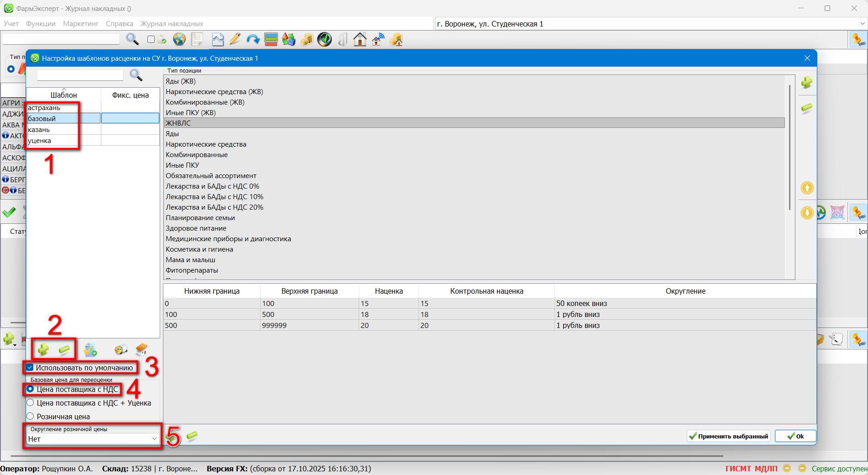This screenshot has width=868, height=475.
Task: Click the pencil edit icon in toolbar
Action: click(x=235, y=40)
